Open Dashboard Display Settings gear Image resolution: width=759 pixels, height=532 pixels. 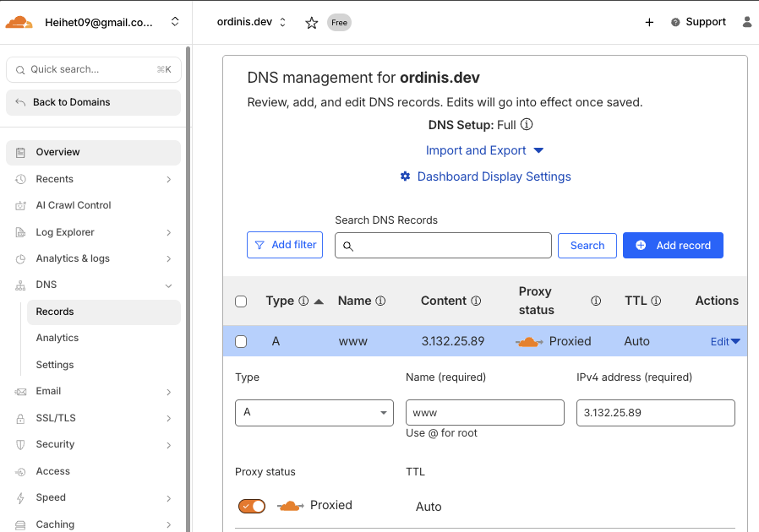[406, 176]
